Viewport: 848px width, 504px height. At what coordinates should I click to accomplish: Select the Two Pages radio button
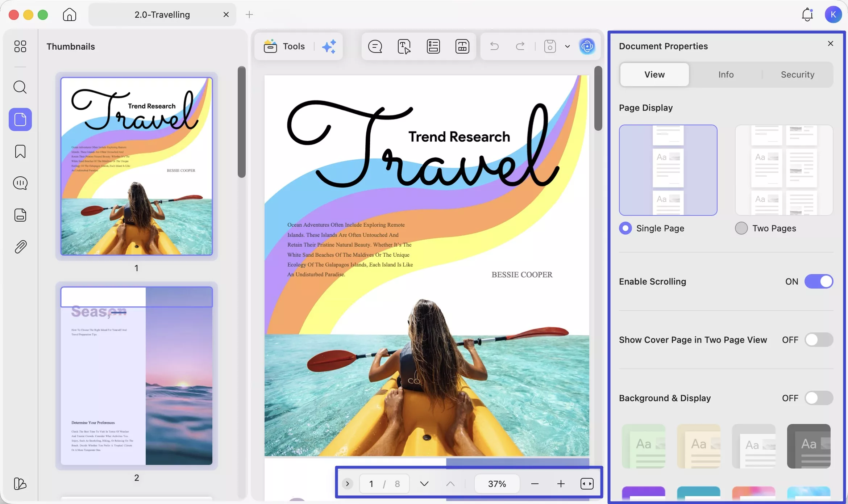coord(741,228)
